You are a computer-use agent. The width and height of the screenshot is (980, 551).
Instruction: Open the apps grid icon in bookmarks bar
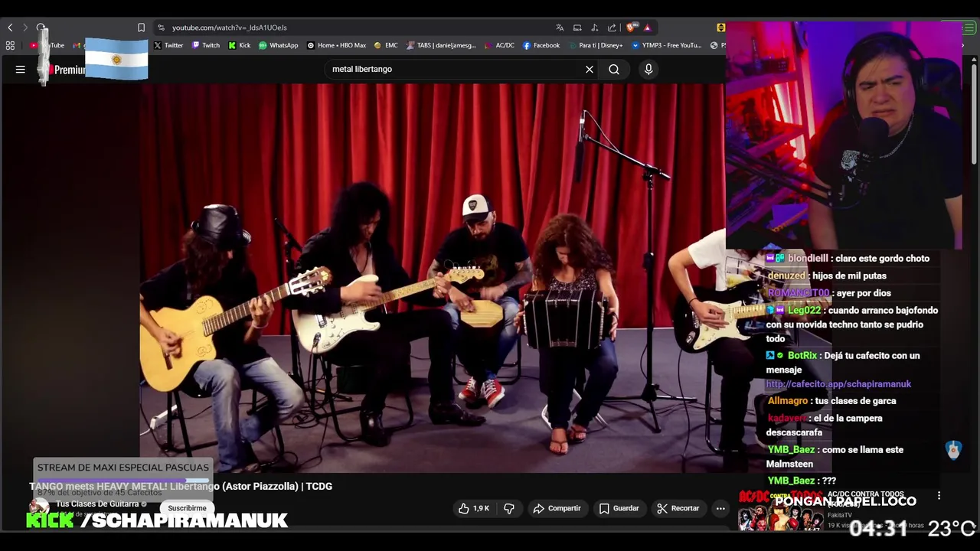(10, 45)
